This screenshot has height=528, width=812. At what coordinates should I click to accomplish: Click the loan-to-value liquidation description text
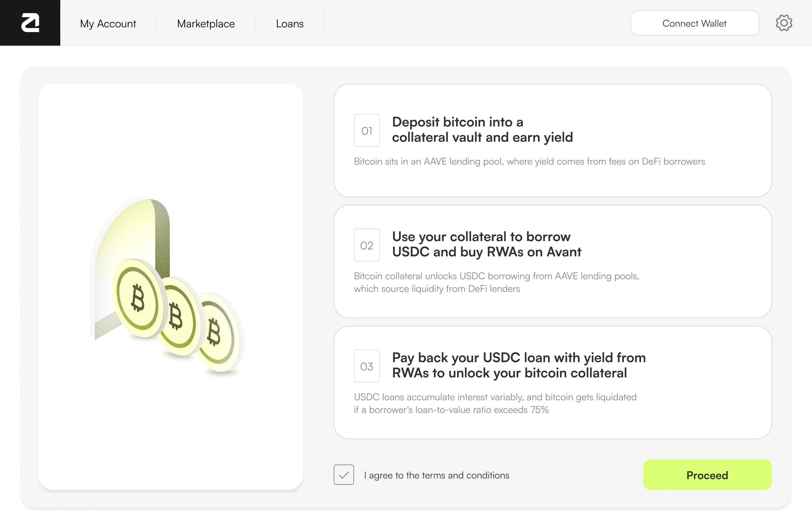click(495, 403)
